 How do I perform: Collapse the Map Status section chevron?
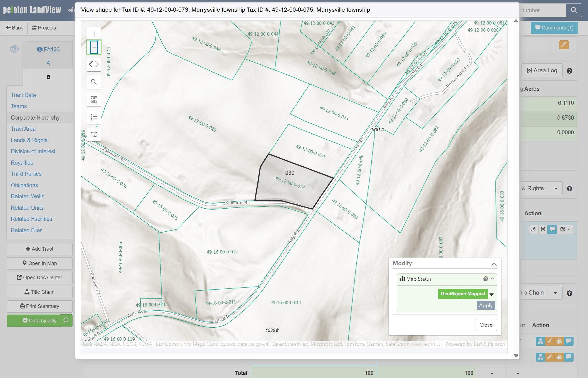pyautogui.click(x=493, y=279)
